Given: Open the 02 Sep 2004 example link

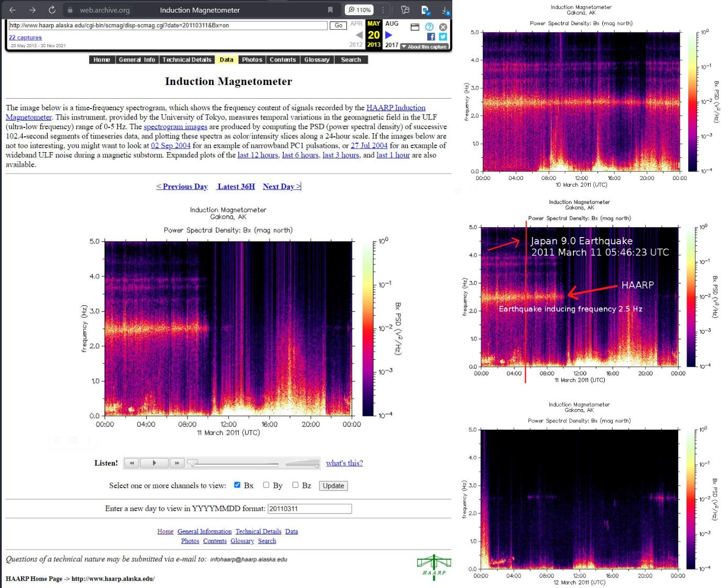Looking at the screenshot, I should pyautogui.click(x=171, y=145).
